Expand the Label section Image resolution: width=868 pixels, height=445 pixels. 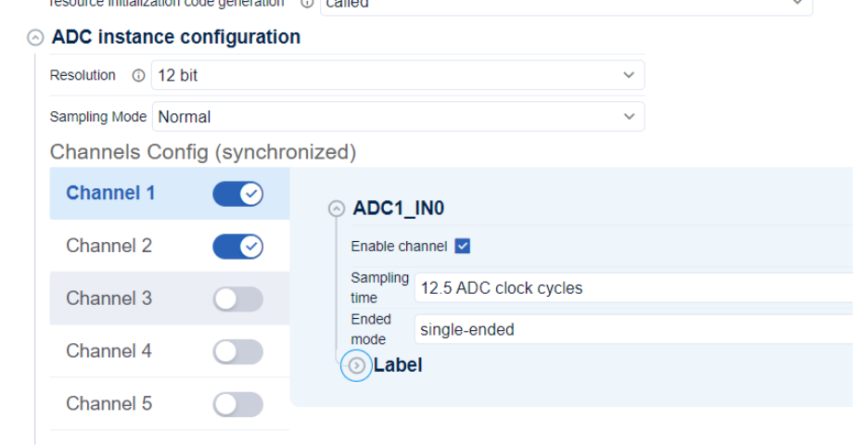click(356, 366)
